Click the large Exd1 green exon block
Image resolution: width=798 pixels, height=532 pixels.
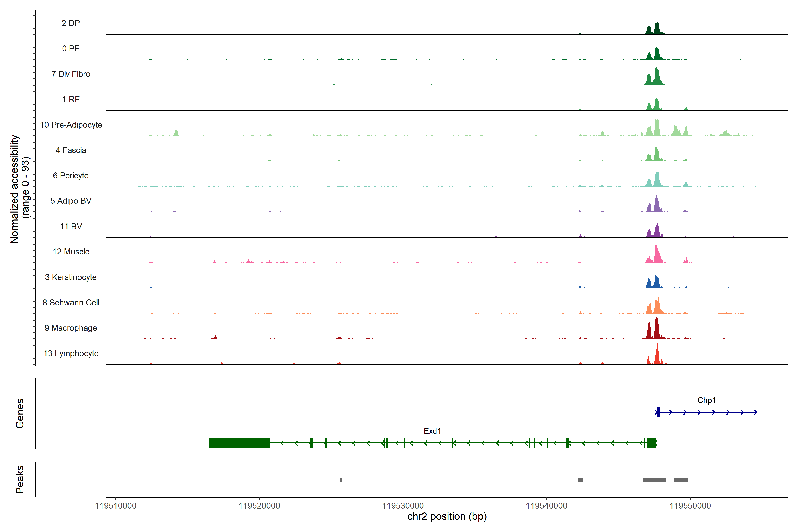239,443
